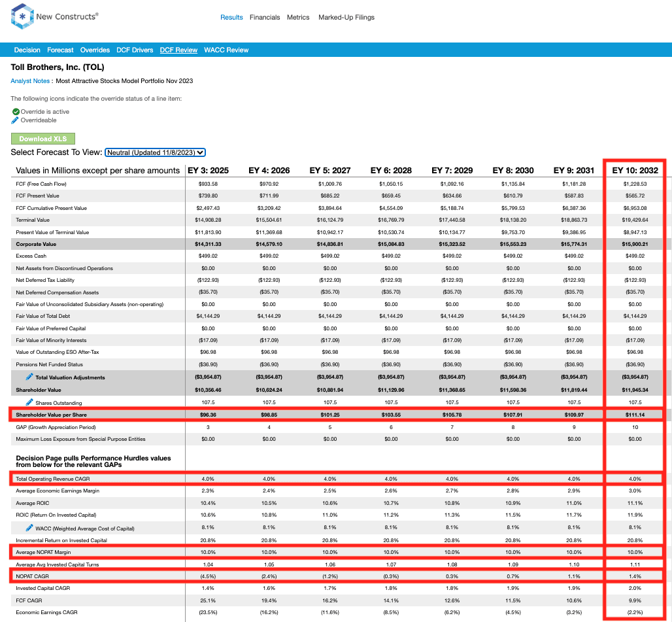Click the FCF (Free Cash Flow) row label
672x622 pixels.
coord(41,184)
